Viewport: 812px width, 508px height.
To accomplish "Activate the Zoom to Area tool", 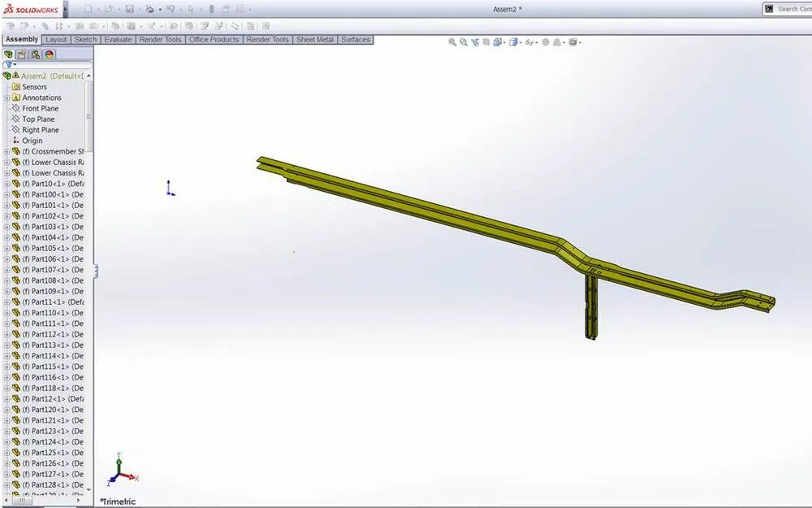I will click(463, 41).
